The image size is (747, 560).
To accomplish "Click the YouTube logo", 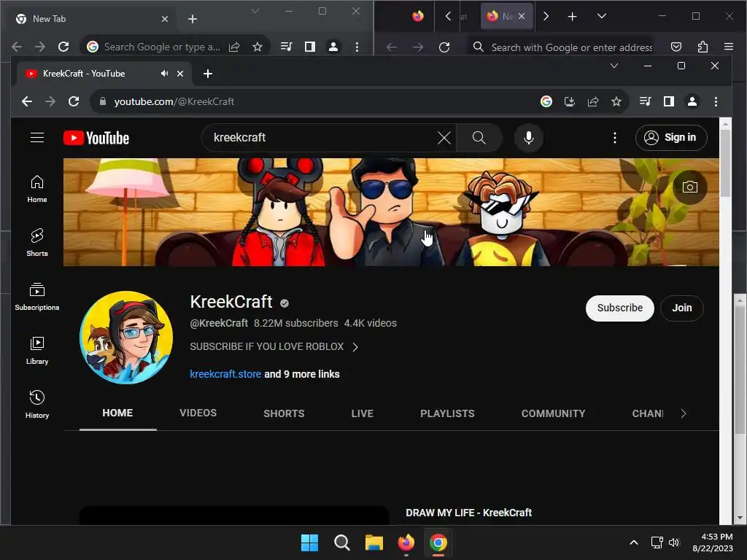I will click(x=96, y=138).
